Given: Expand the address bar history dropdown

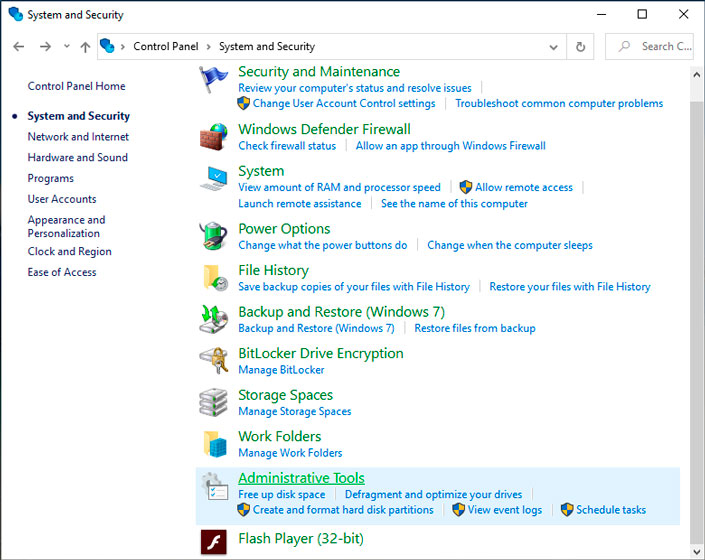Looking at the screenshot, I should click(553, 47).
